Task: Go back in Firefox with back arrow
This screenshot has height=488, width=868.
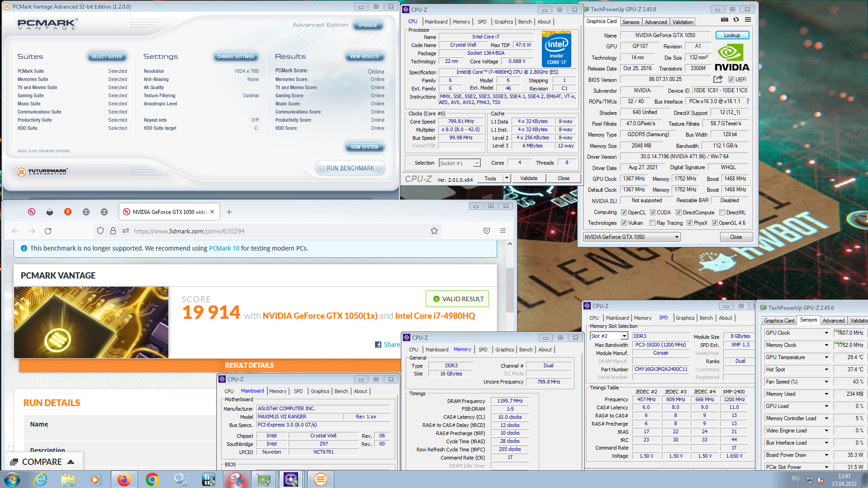Action: coord(15,231)
